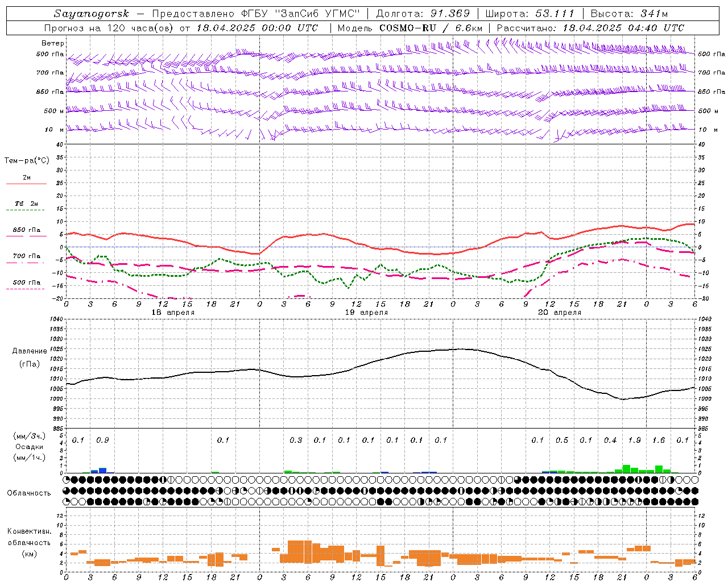Click the '700 гПа' temperature legend label
This screenshot has height=582, width=728.
(x=27, y=256)
